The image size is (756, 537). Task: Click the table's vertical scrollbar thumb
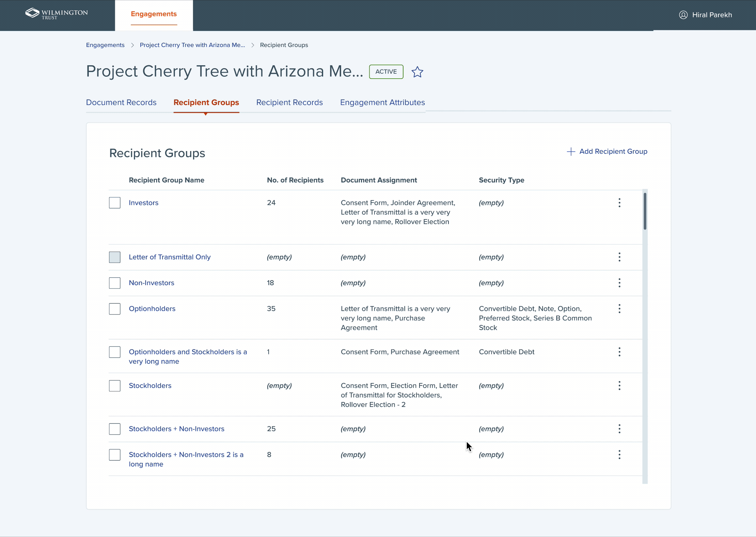click(x=645, y=211)
